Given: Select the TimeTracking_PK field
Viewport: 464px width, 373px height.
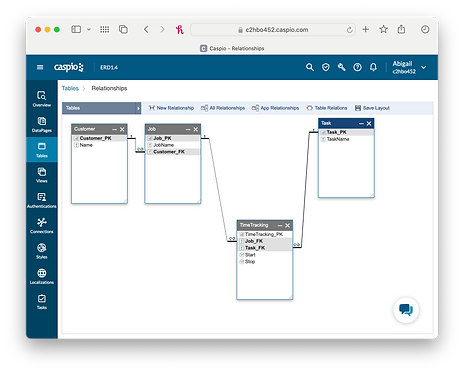Looking at the screenshot, I should [x=265, y=234].
